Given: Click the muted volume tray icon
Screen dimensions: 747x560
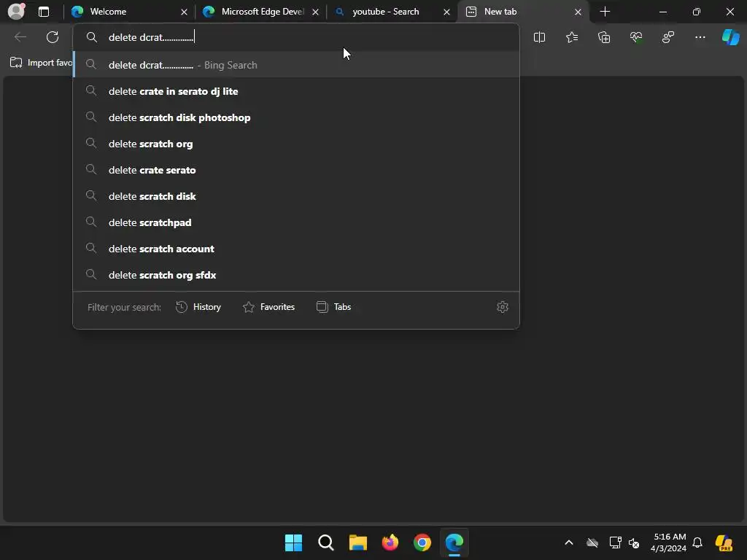Looking at the screenshot, I should [x=634, y=542].
